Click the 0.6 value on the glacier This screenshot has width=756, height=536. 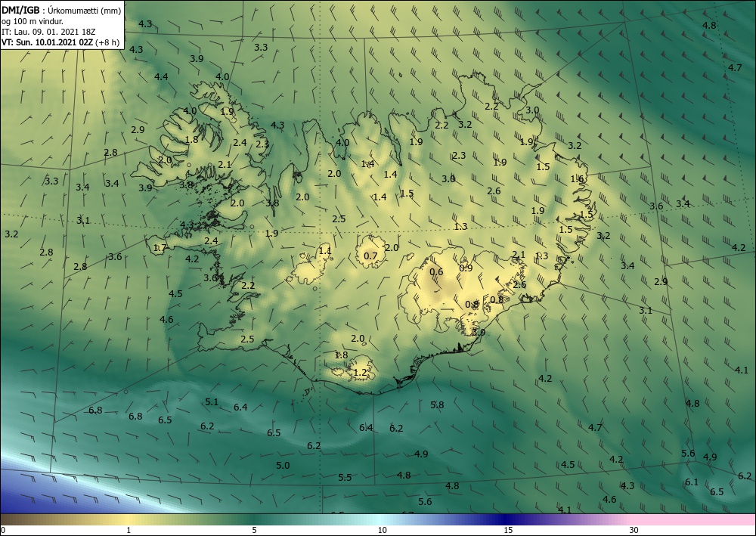pos(436,272)
